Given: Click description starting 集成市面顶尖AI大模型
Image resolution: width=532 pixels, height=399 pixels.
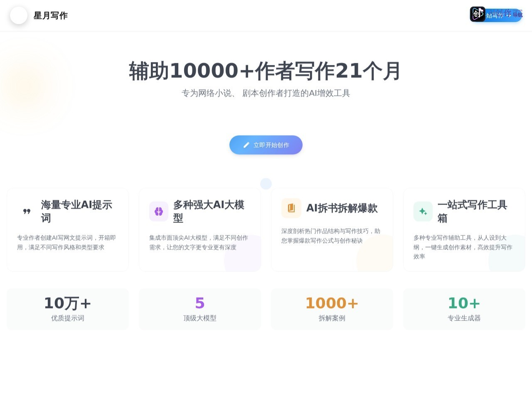Looking at the screenshot, I should coord(199,242).
